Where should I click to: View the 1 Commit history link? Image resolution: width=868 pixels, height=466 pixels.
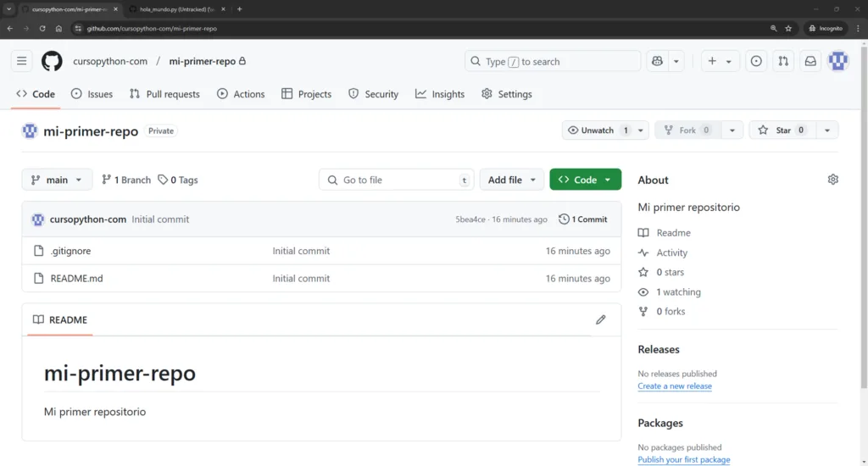583,219
